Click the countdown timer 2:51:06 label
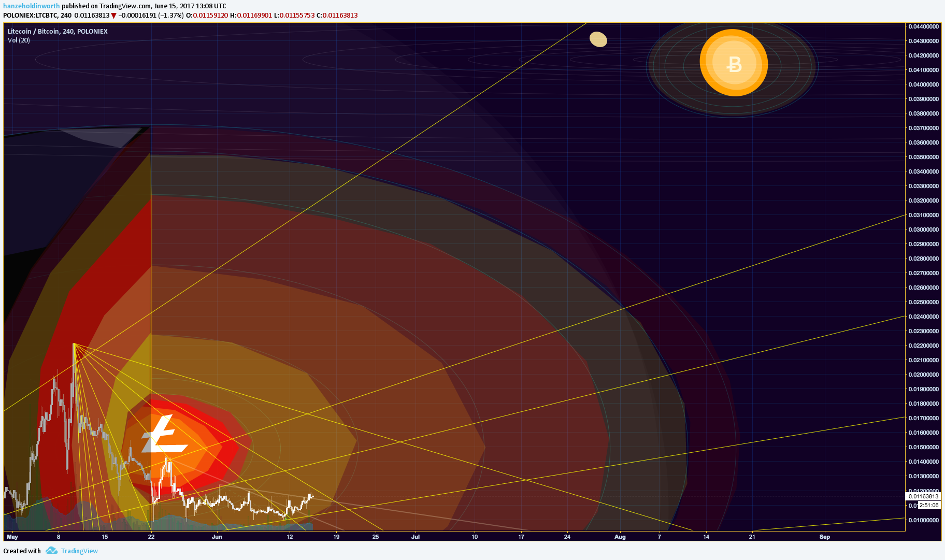The width and height of the screenshot is (945, 560). [929, 505]
